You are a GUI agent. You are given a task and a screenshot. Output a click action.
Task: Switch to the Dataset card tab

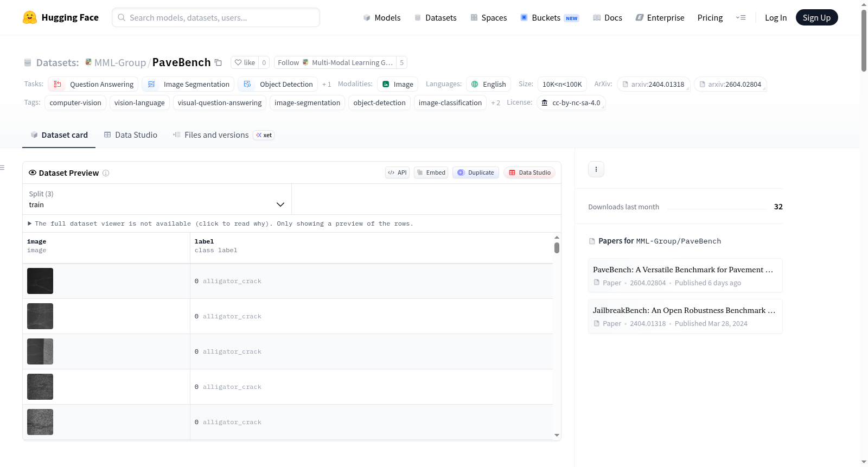coord(59,135)
